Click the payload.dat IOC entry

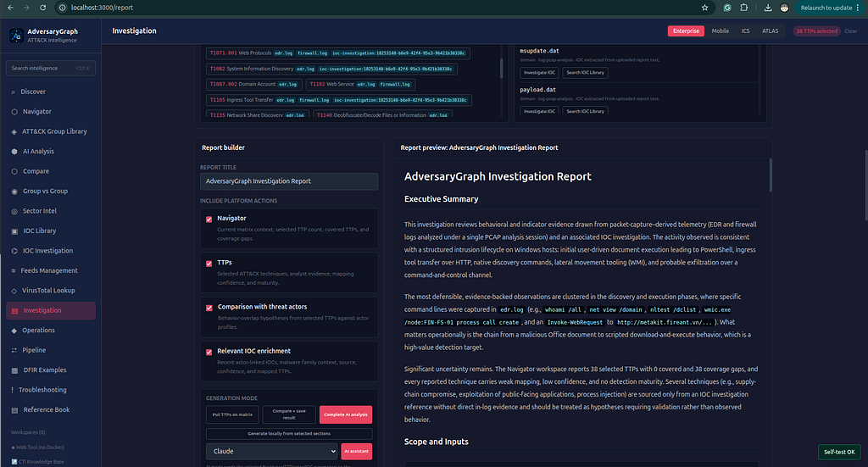(x=537, y=90)
